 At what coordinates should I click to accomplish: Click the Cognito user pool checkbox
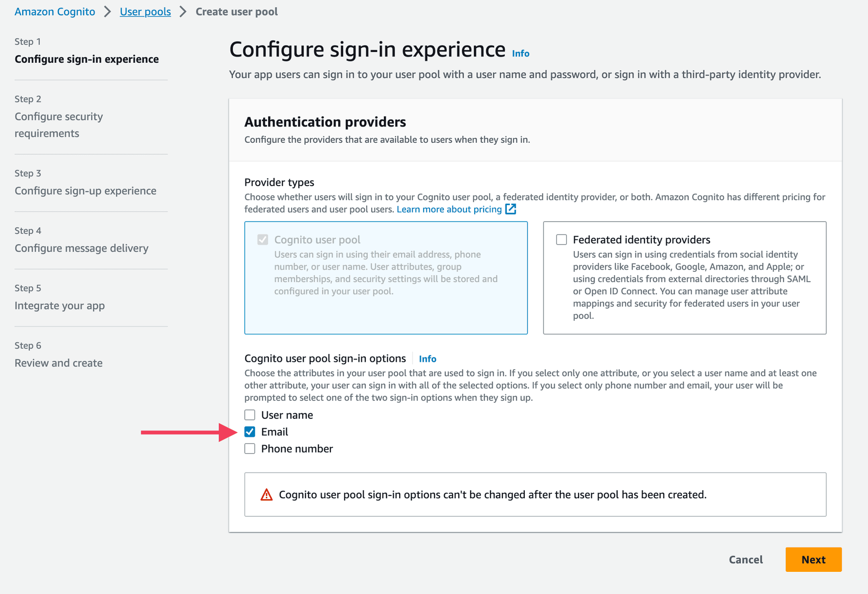(263, 239)
